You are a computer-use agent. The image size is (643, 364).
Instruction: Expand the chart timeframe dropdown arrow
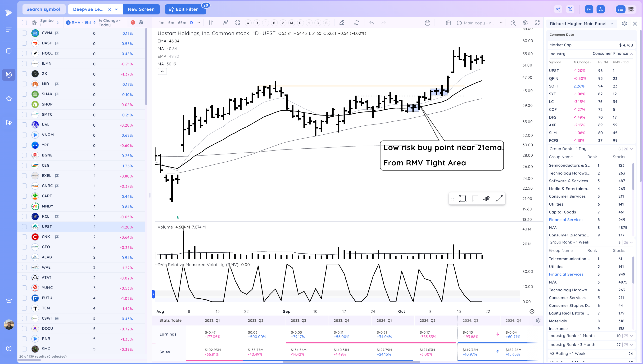click(199, 23)
